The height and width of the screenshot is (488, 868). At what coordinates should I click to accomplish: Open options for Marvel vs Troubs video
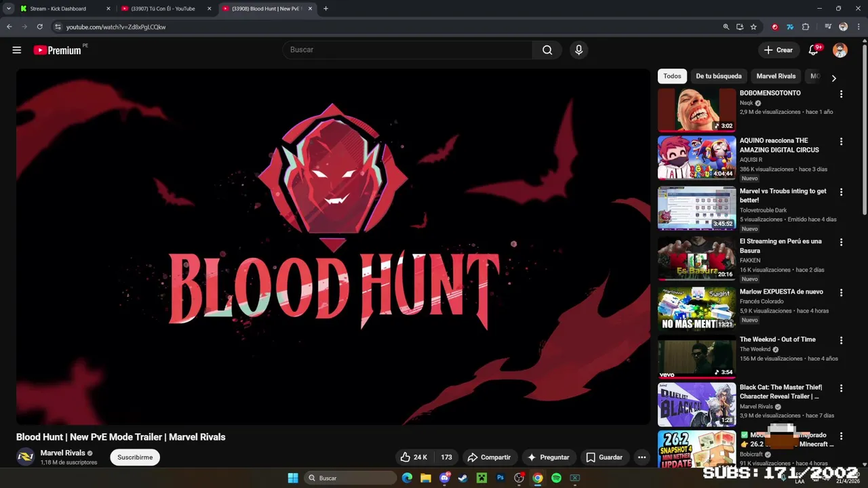841,192
